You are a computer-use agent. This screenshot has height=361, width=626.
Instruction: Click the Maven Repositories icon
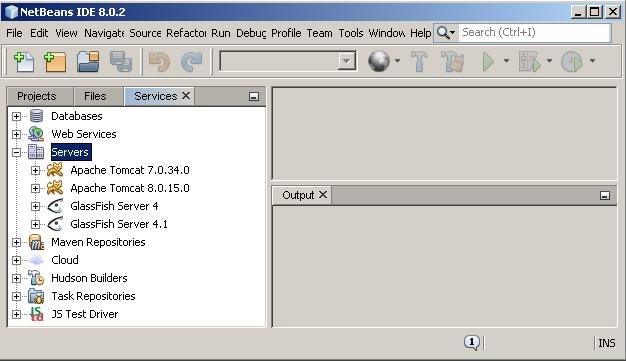(x=36, y=242)
